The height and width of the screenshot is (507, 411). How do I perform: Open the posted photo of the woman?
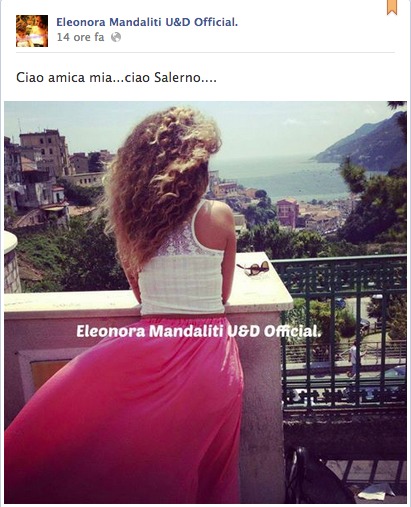[205, 302]
